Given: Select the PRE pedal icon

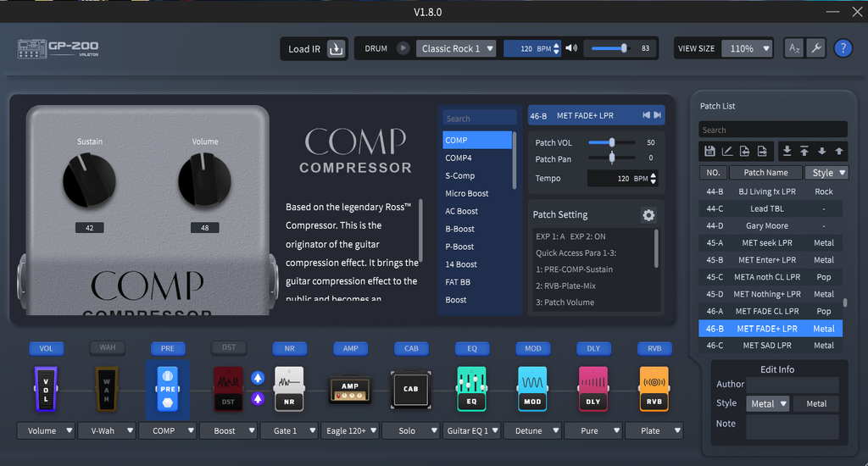Looking at the screenshot, I should coord(167,389).
